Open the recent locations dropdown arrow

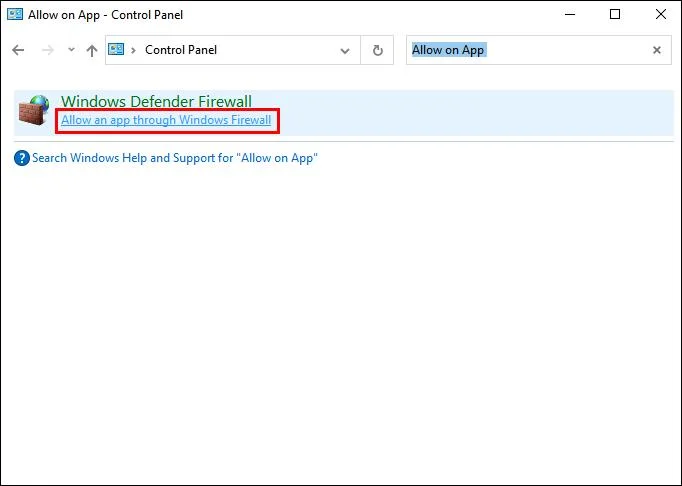coord(71,50)
